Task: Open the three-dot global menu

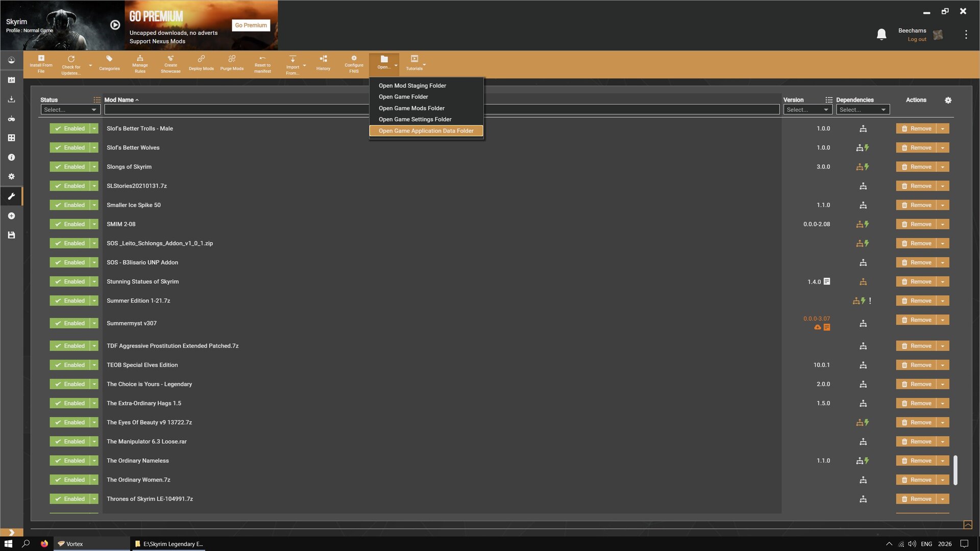Action: [x=966, y=34]
